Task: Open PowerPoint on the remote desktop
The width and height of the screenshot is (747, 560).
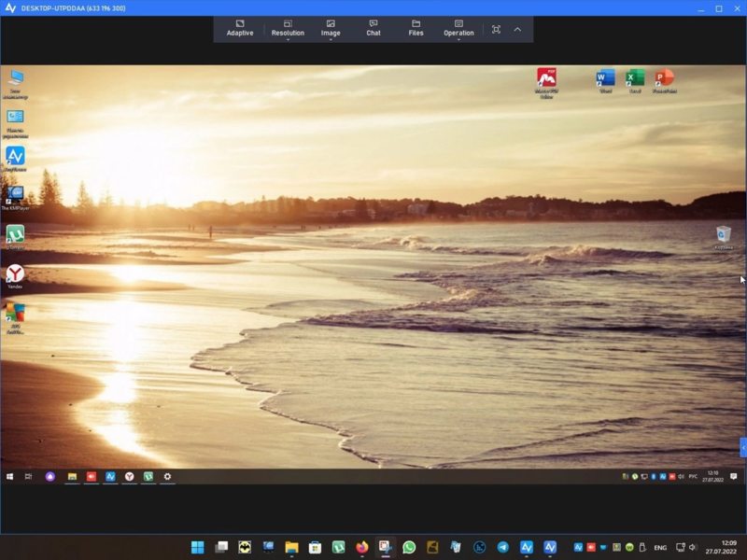Action: [x=664, y=79]
